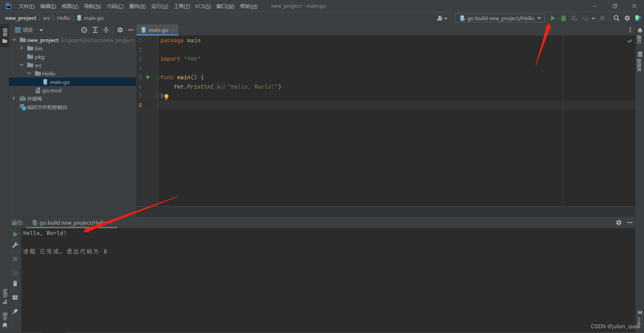Open the code-with-me colorful icon
The width and height of the screenshot is (644, 333).
click(x=638, y=18)
